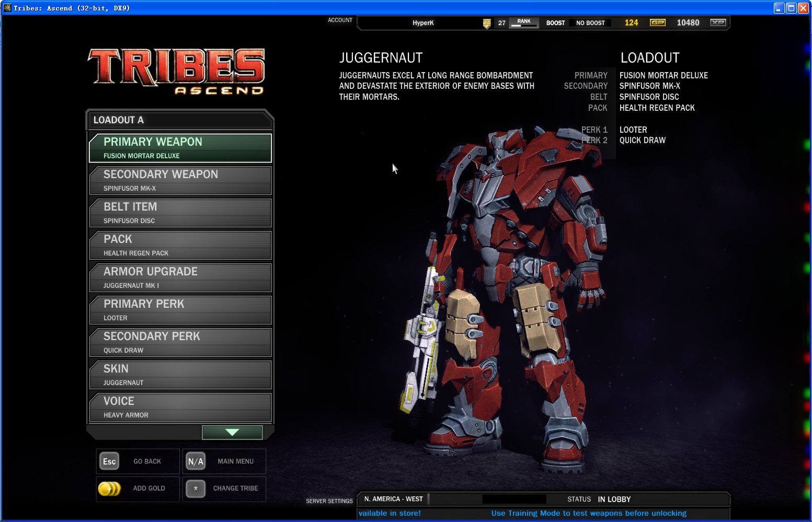Click the N. America - West server region
The height and width of the screenshot is (522, 812).
point(393,499)
